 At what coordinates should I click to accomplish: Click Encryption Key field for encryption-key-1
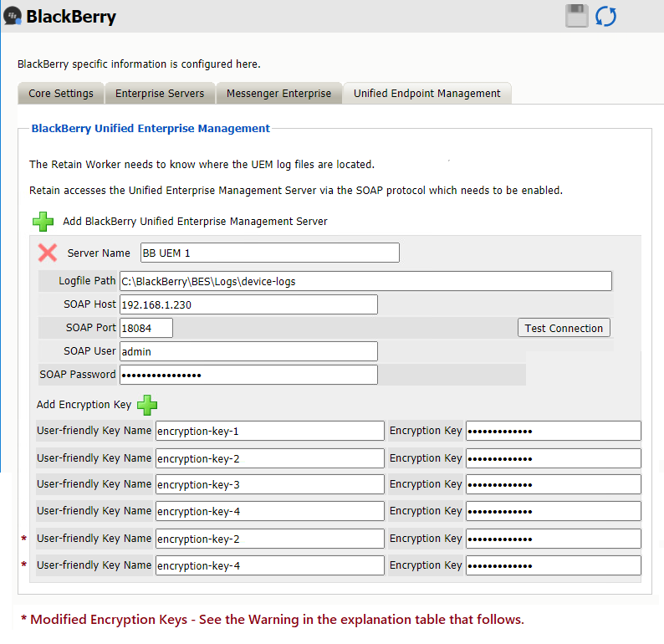pos(553,432)
